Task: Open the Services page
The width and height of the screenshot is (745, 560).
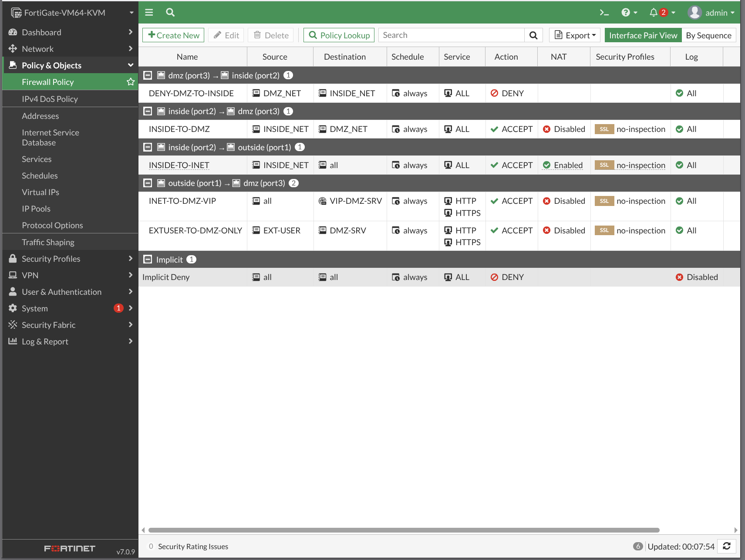Action: coord(37,159)
